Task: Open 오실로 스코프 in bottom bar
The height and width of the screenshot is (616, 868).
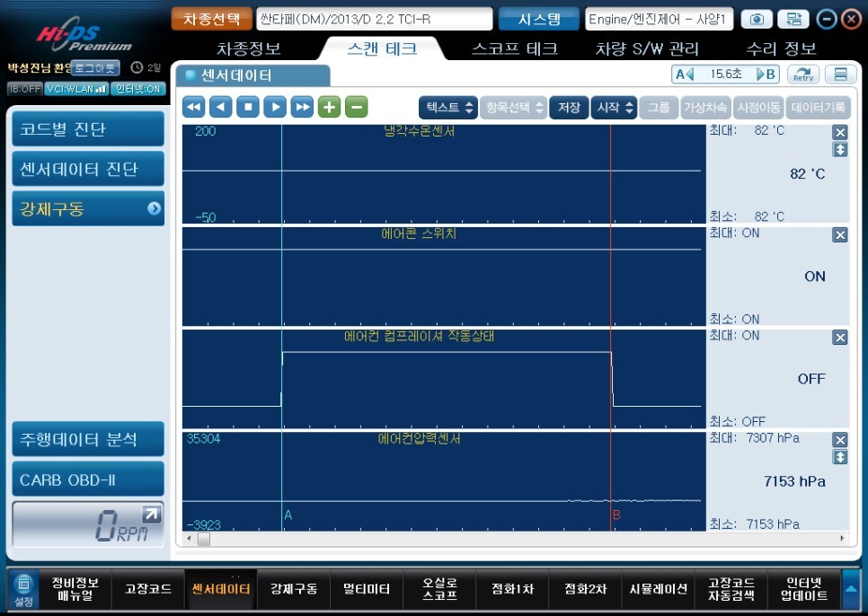Action: click(439, 589)
